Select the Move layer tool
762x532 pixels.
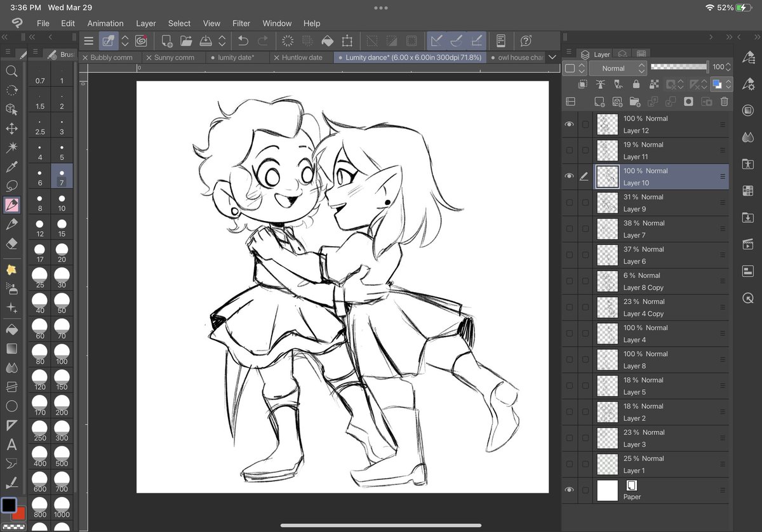(11, 128)
